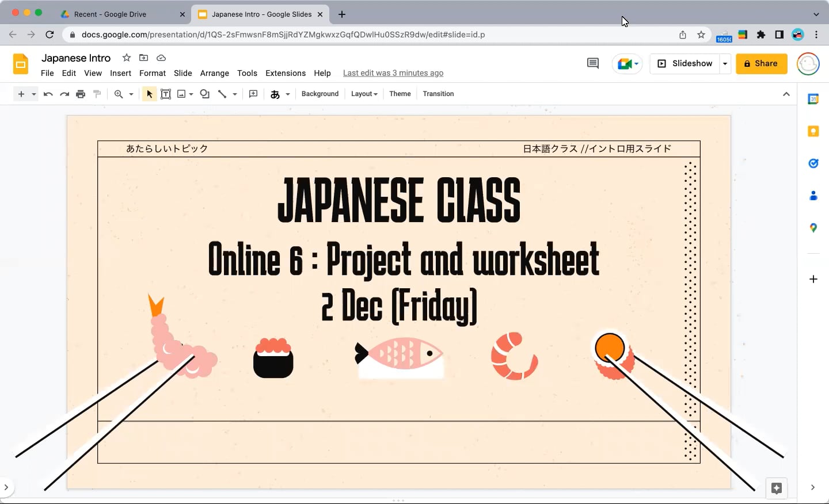Open the Insert menu
This screenshot has width=829, height=504.
[x=120, y=73]
